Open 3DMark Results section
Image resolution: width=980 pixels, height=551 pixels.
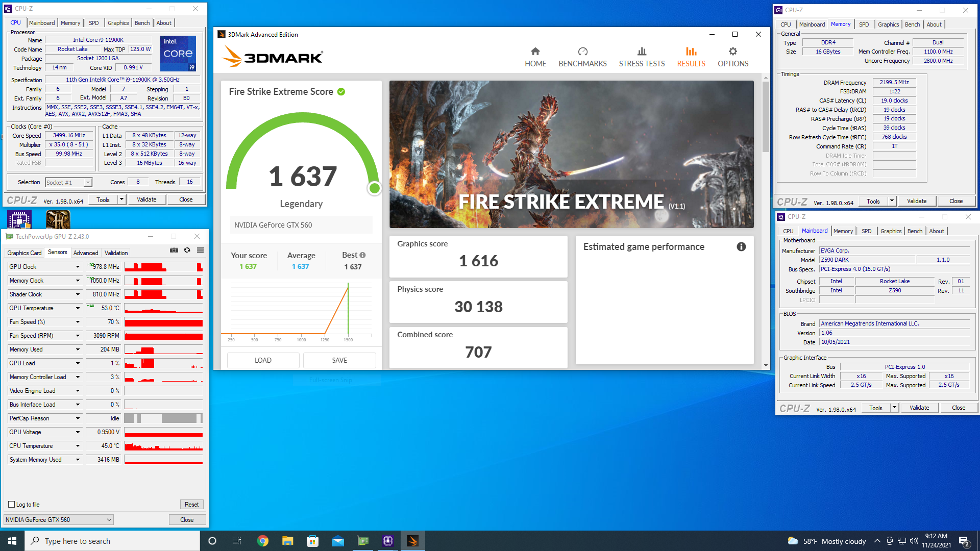point(691,57)
